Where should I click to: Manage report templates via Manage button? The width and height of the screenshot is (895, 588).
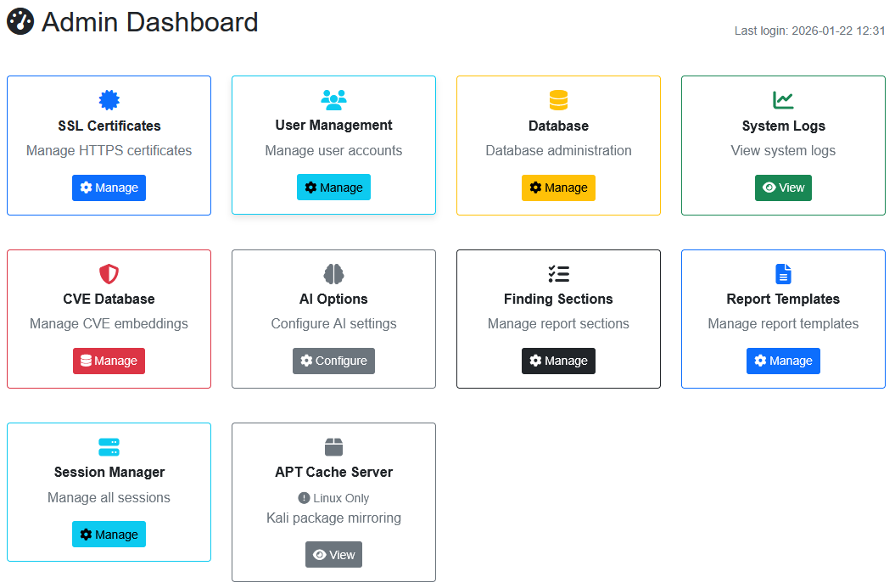783,361
